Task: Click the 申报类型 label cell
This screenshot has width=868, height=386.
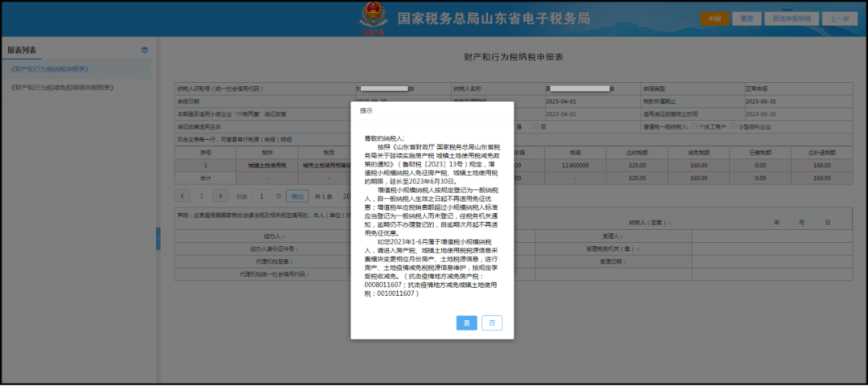Action: (x=692, y=88)
